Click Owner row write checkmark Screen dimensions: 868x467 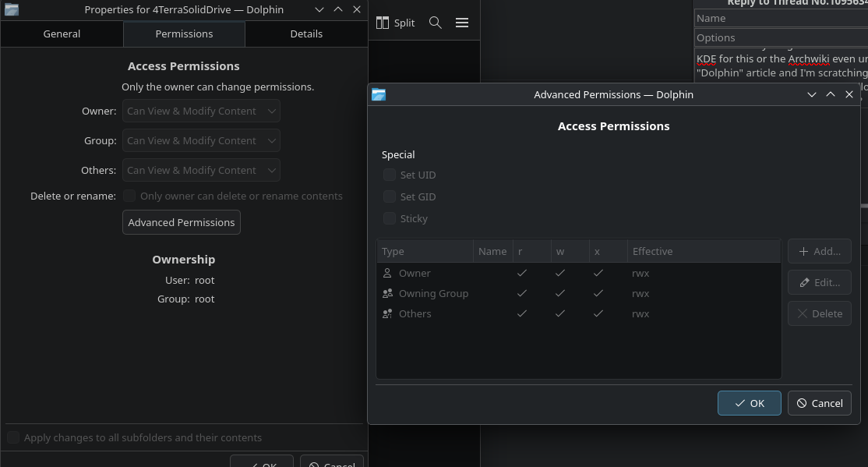tap(559, 273)
